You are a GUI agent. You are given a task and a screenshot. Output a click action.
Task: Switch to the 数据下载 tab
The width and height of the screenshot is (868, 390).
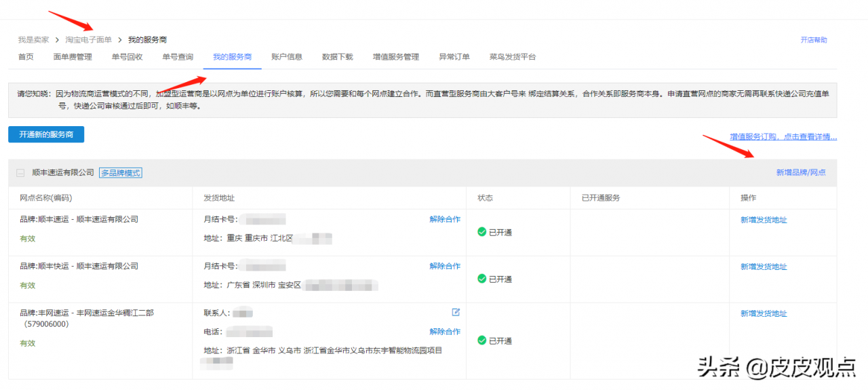click(x=338, y=57)
